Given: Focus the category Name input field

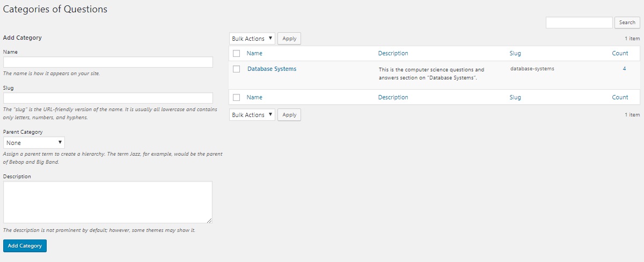Looking at the screenshot, I should [x=108, y=62].
